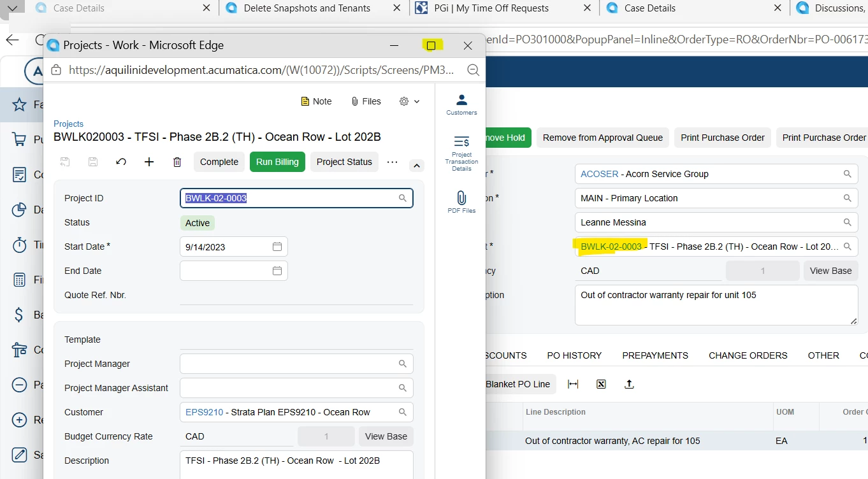Open PDF Files paperclip icon

click(x=461, y=202)
